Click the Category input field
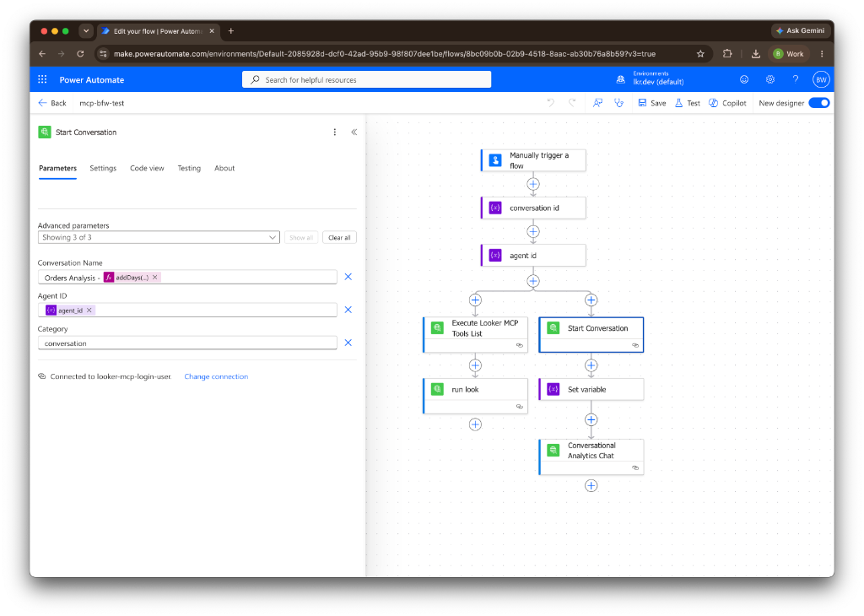Viewport: 864px width, 616px height. pos(187,343)
